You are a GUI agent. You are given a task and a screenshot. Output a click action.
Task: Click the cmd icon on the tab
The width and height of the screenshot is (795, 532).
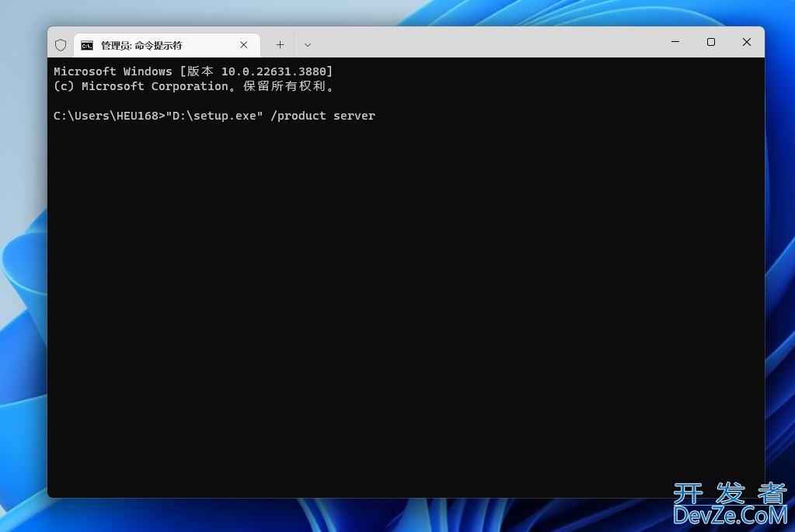point(87,46)
